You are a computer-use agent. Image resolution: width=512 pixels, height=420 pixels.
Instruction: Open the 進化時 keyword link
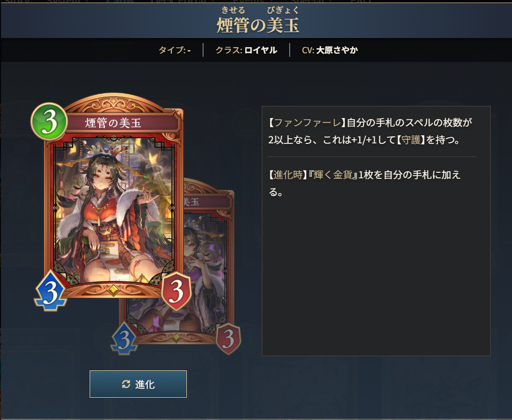point(288,175)
